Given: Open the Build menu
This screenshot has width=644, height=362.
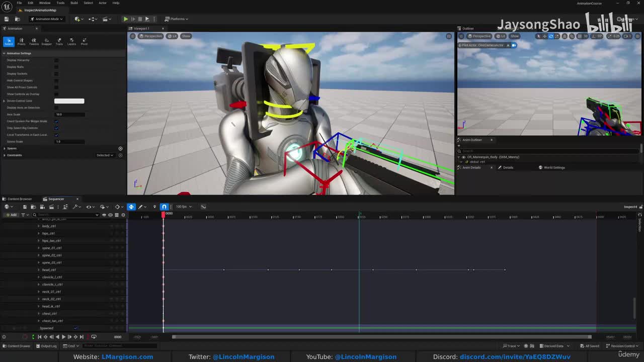Looking at the screenshot, I should [x=74, y=3].
